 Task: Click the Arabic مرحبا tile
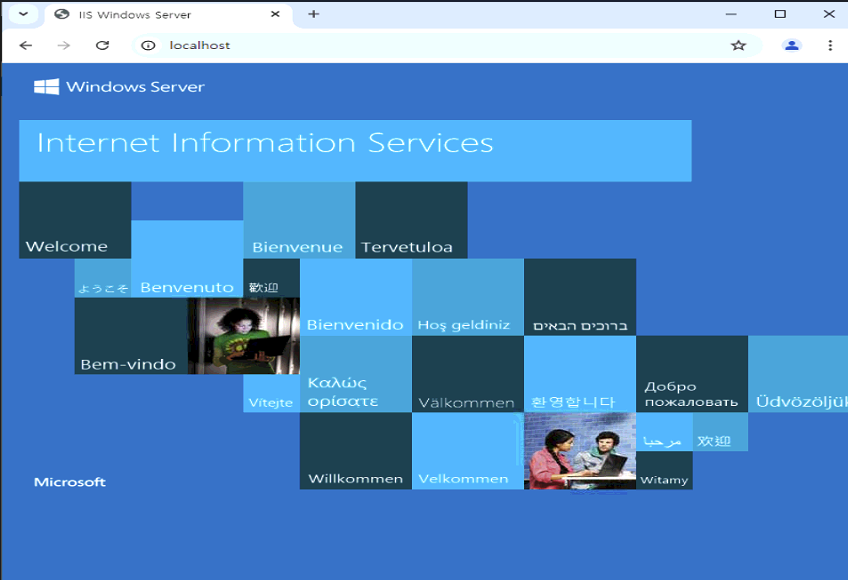click(x=664, y=432)
